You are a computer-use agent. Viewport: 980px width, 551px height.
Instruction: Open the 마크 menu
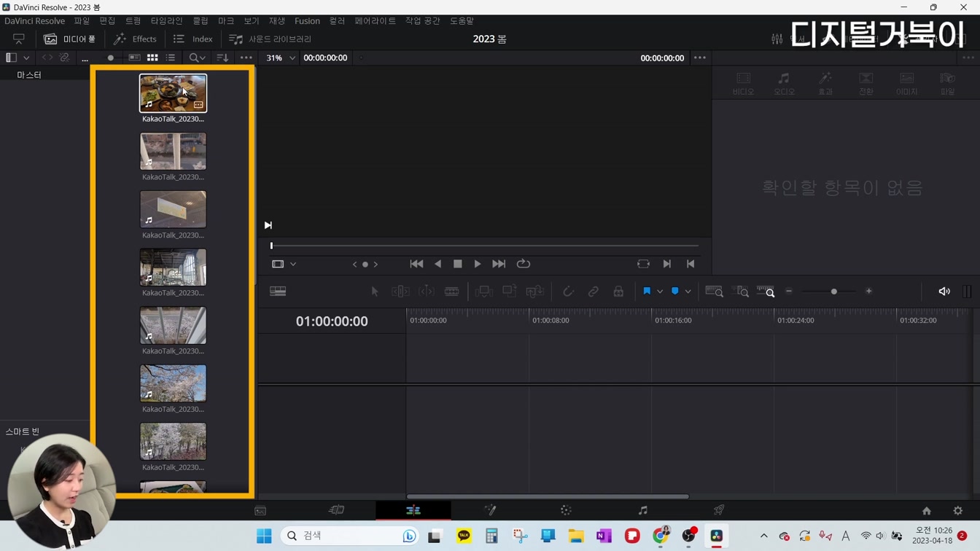point(226,21)
